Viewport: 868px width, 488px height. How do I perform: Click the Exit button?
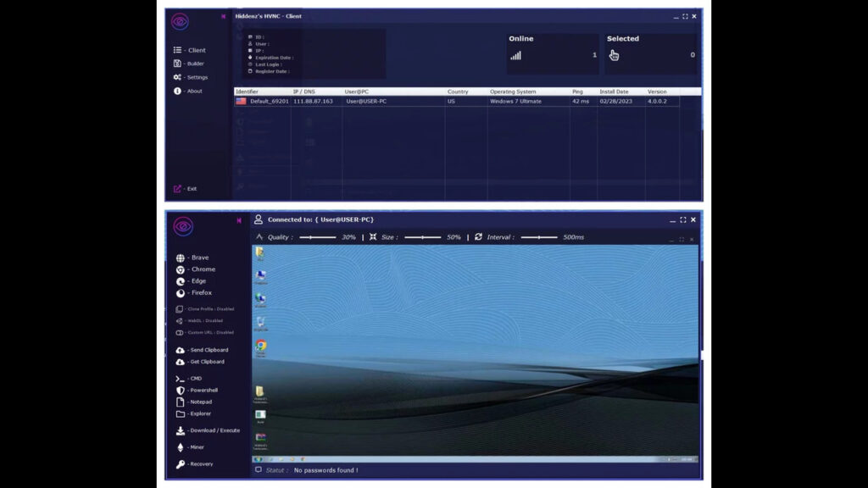point(185,189)
